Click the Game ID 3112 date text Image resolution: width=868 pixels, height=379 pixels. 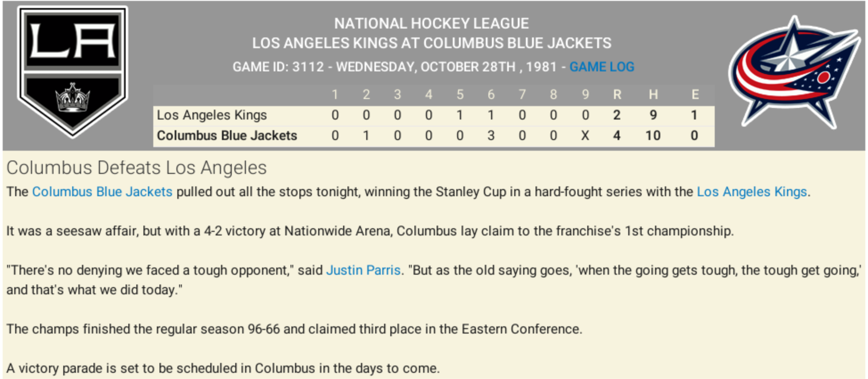(394, 67)
